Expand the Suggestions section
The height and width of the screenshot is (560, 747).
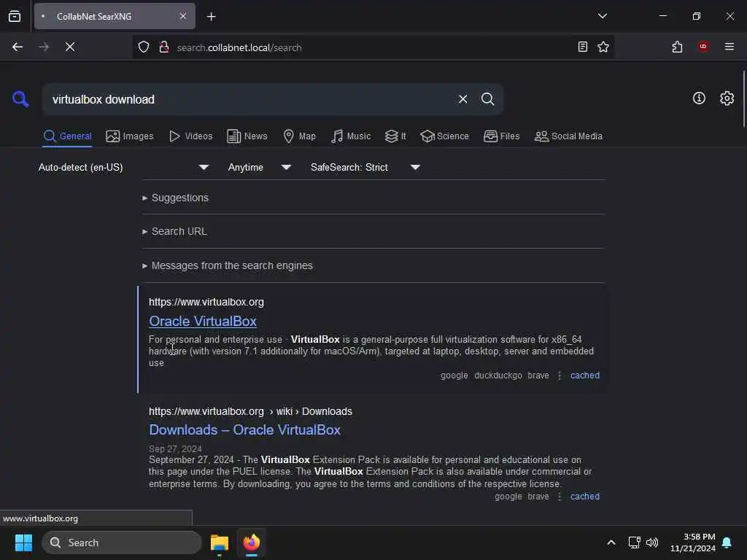[x=175, y=198]
